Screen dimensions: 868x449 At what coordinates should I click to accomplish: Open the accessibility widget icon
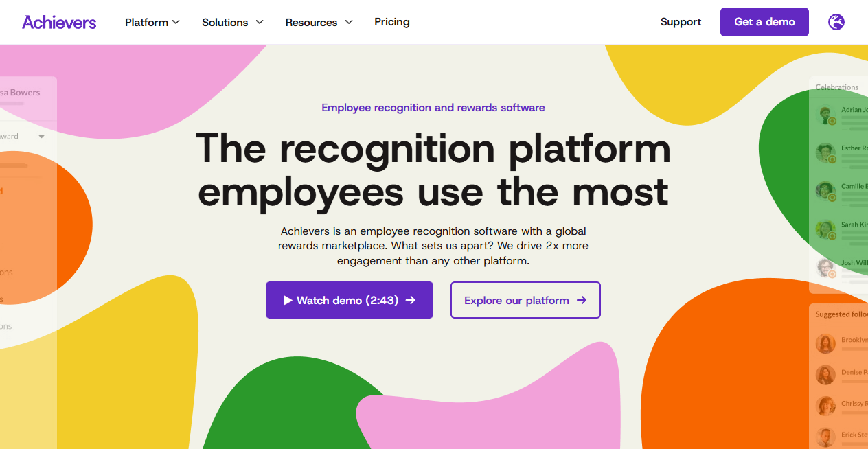[x=836, y=22]
